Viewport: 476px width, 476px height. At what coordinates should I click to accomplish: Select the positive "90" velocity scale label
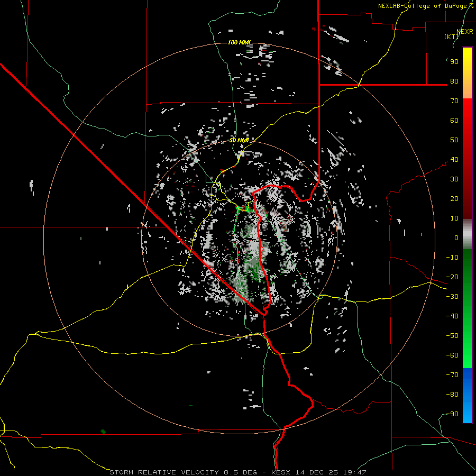(454, 62)
